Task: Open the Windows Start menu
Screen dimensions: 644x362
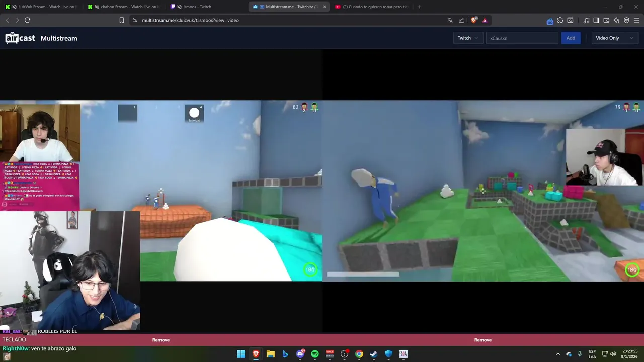Action: pyautogui.click(x=241, y=354)
